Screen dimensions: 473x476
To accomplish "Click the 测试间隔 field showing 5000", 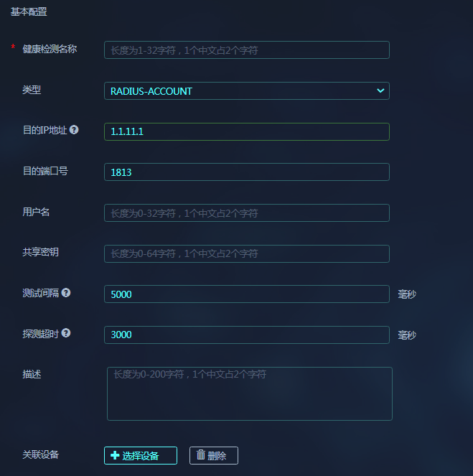I will tap(247, 294).
